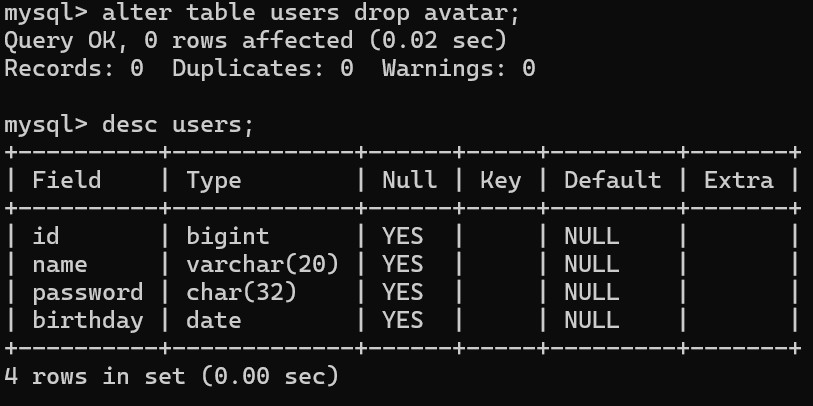
Task: Click the 'Field' column header
Action: [67, 180]
